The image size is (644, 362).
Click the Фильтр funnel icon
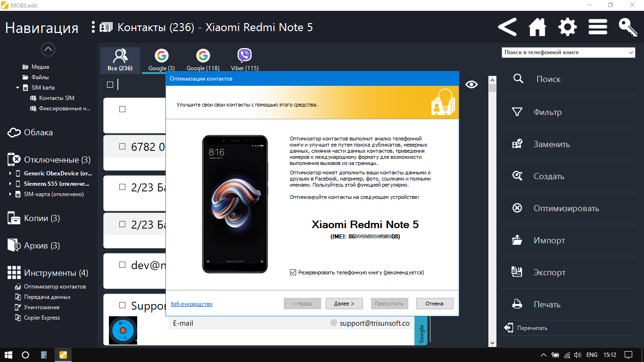[x=517, y=112]
